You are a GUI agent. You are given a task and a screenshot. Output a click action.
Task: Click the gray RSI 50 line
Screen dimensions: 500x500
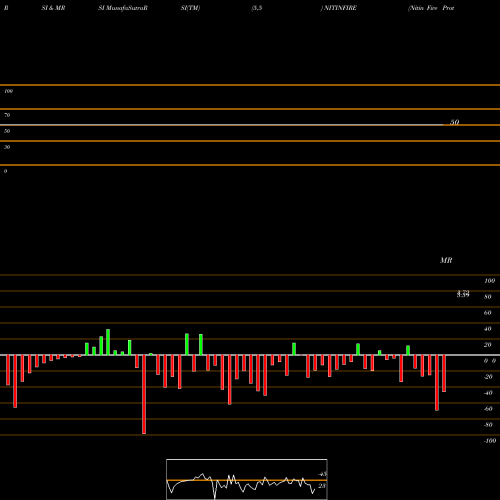tap(222, 125)
